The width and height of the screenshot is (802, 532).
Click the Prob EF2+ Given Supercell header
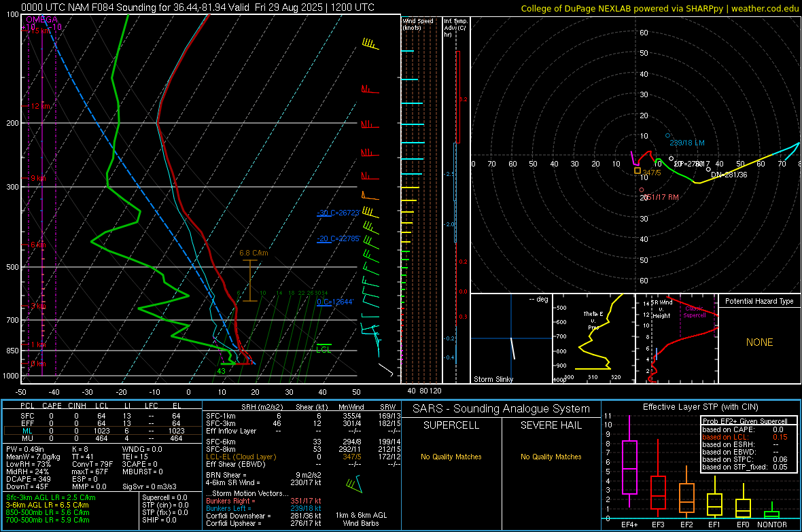(x=745, y=421)
